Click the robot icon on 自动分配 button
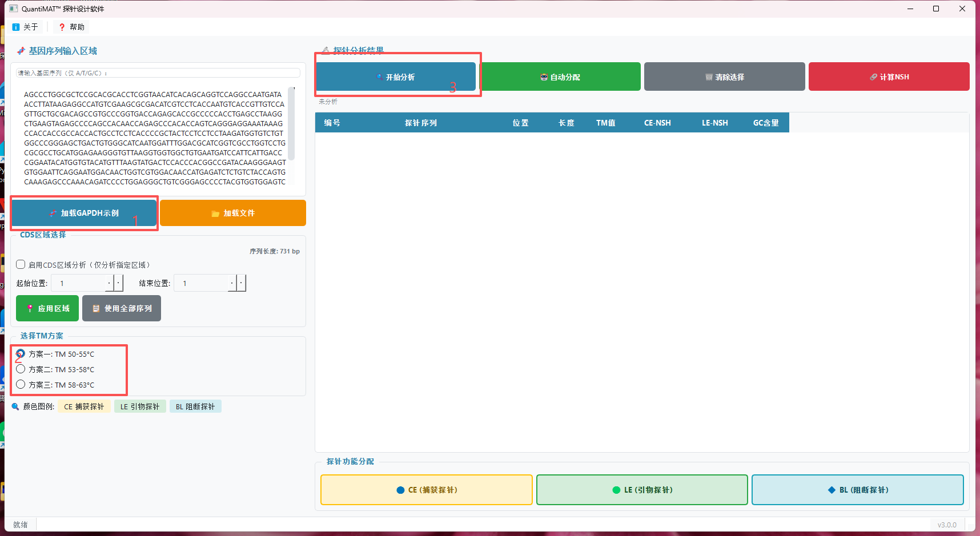Image resolution: width=980 pixels, height=536 pixels. coord(543,76)
